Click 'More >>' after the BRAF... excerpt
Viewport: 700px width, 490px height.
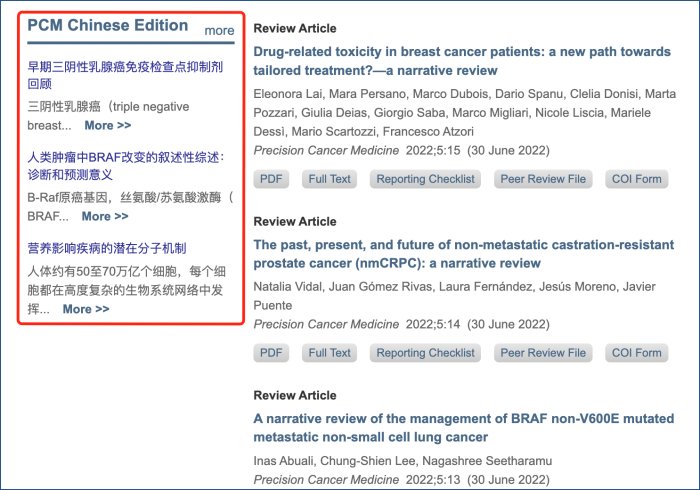tap(105, 216)
